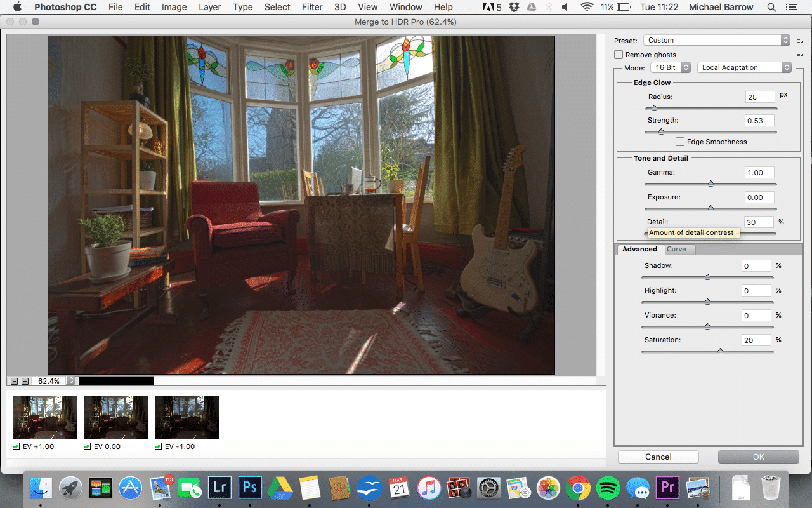Click the Highlight slider handle
The image size is (812, 508).
tap(707, 302)
